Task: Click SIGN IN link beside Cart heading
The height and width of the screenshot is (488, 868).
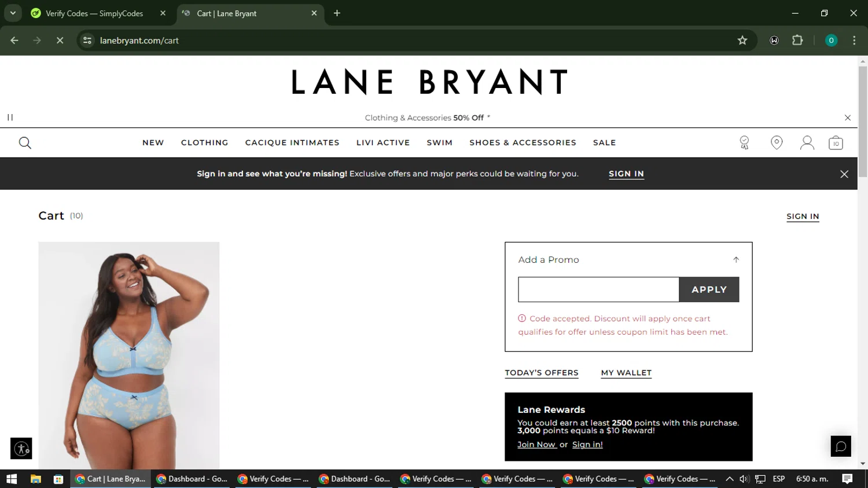Action: tap(803, 217)
